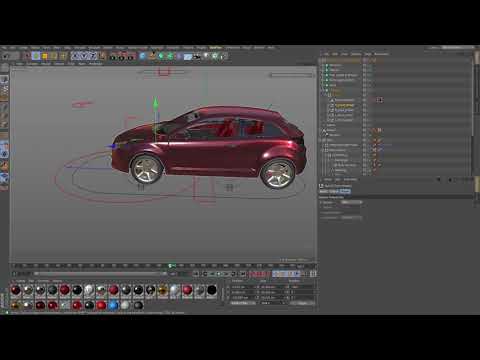Go to start of animation
480x360 pixels.
pyautogui.click(x=196, y=274)
